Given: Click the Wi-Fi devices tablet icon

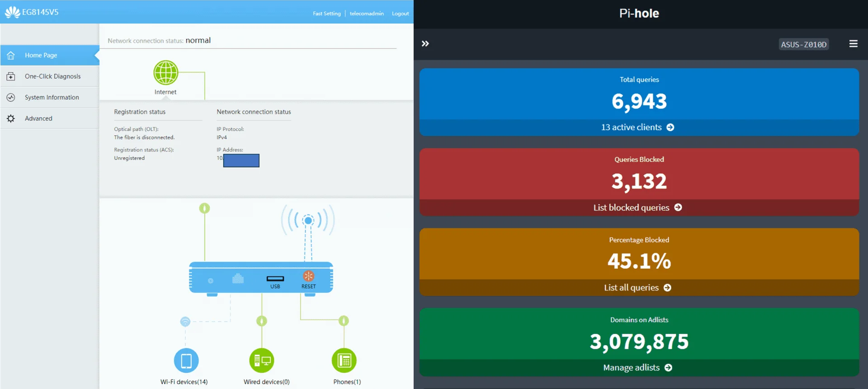Looking at the screenshot, I should click(x=186, y=361).
